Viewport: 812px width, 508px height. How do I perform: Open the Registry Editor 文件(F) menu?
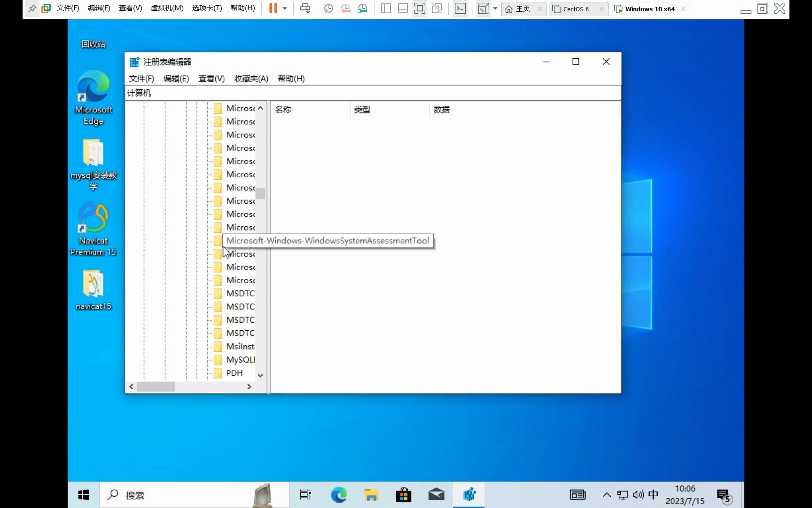[x=141, y=79]
